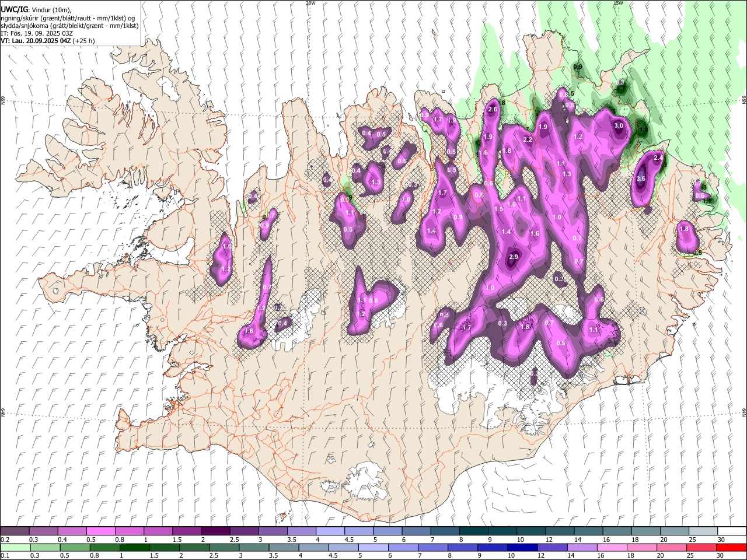Pick the light pink 16 swatch in lower legend
The width and height of the screenshot is (747, 560).
(x=612, y=548)
